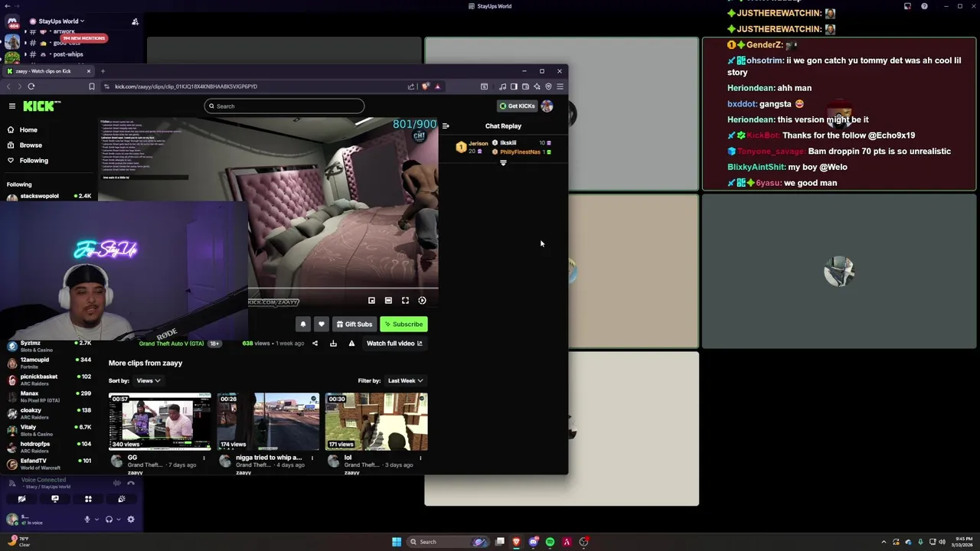Show hidden system tray icons chevron
980x551 pixels.
click(884, 542)
